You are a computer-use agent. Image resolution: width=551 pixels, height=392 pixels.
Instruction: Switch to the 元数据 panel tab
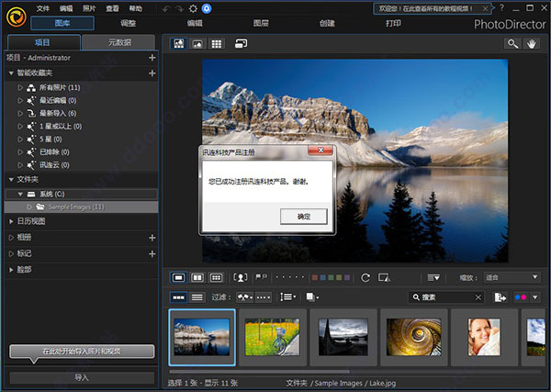[x=118, y=43]
